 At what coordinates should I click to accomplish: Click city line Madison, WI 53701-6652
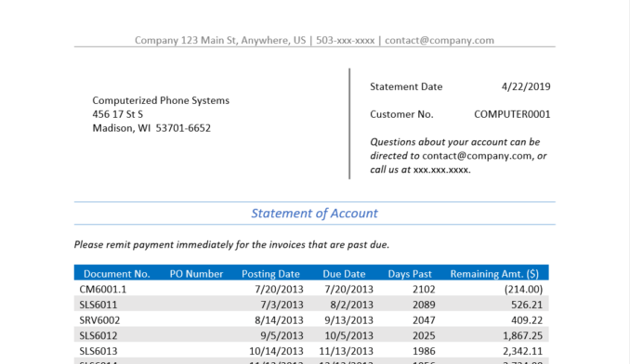tap(151, 128)
